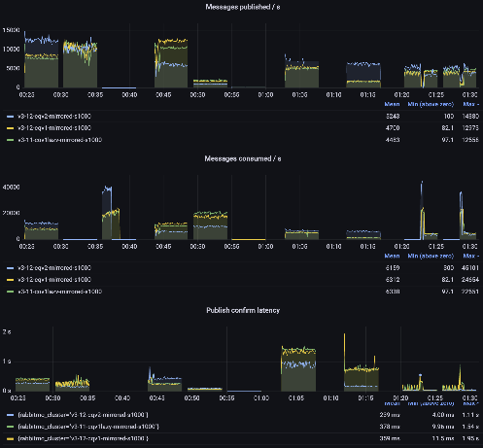This screenshot has height=448, width=483.
Task: Click Max value 22551 in Messages consumed legend
Action: click(x=470, y=292)
